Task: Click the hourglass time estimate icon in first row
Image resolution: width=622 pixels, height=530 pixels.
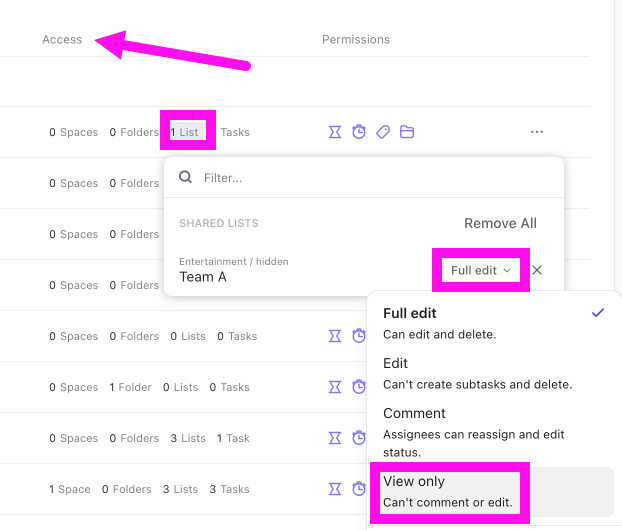Action: click(x=335, y=132)
